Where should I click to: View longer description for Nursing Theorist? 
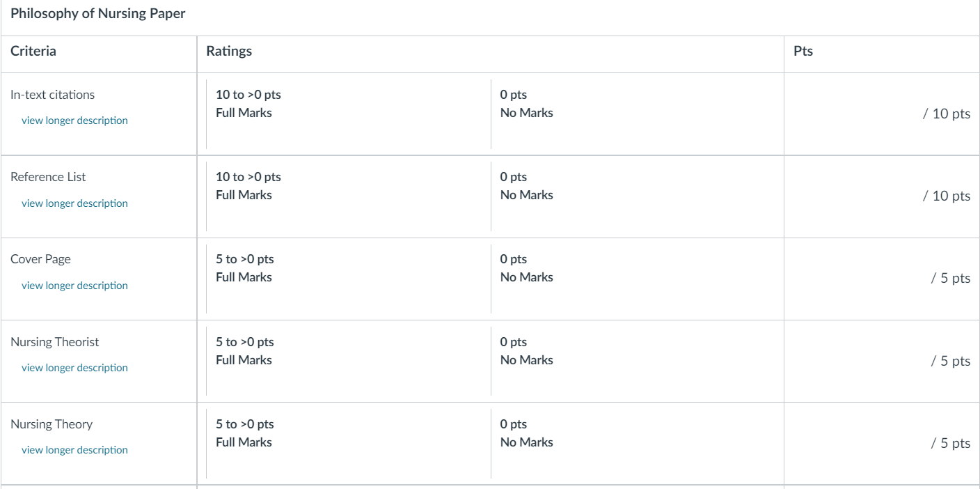tap(74, 368)
